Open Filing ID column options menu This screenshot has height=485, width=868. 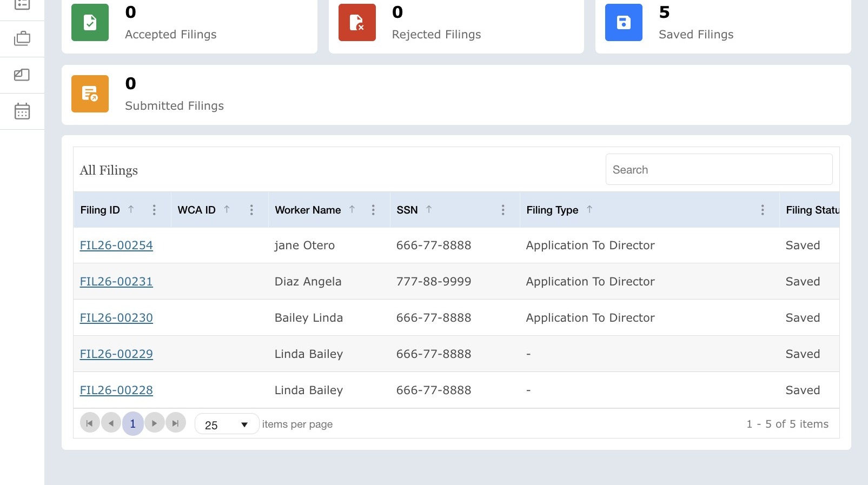tap(154, 210)
